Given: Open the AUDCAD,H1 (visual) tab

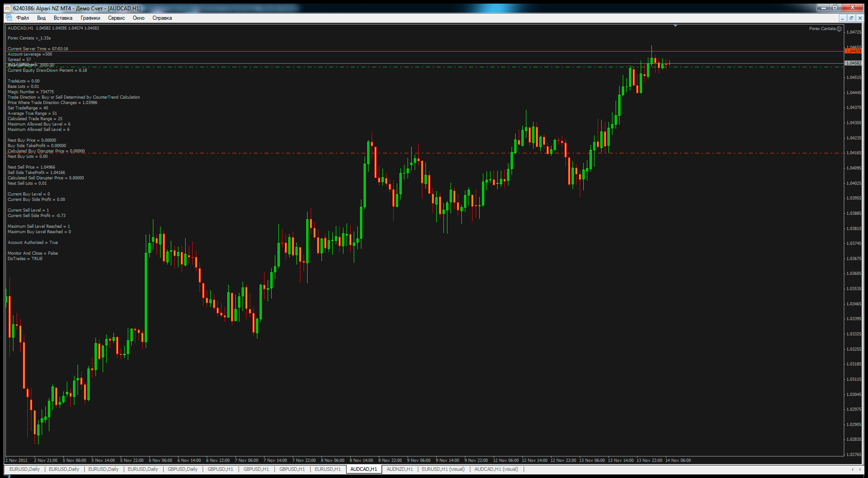Looking at the screenshot, I should tap(496, 469).
